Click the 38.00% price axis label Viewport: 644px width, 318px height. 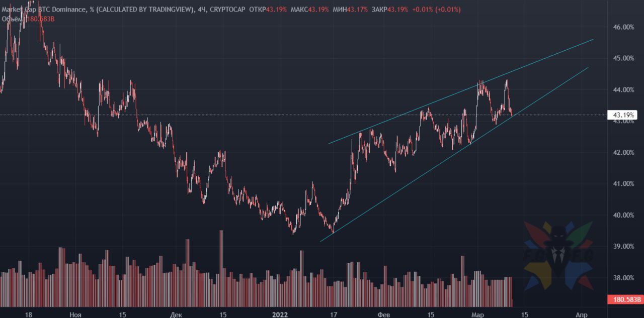[x=624, y=278]
